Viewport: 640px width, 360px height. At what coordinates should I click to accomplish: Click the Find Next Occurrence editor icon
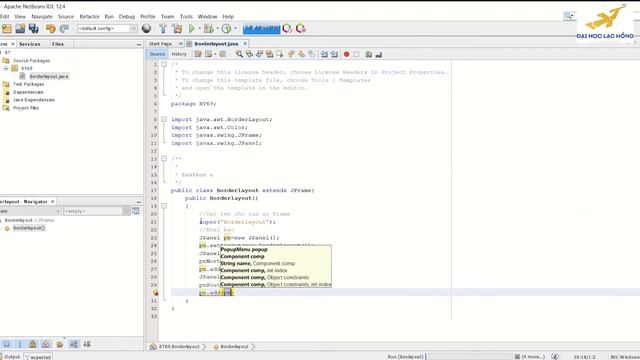tap(259, 54)
